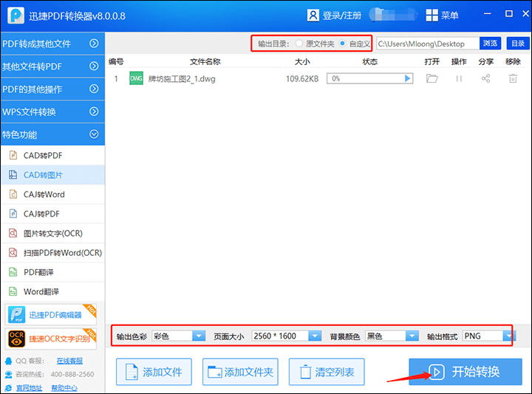
Task: Click the 开始转换 button
Action: click(465, 372)
